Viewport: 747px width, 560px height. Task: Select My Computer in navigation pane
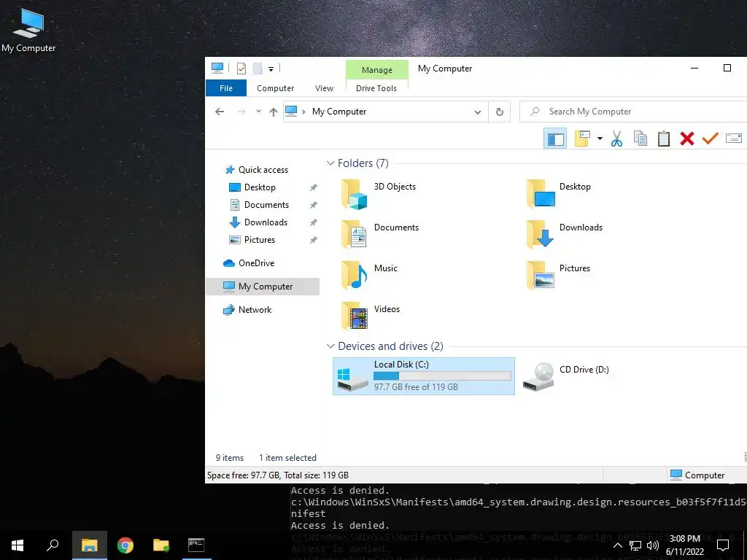click(x=263, y=286)
